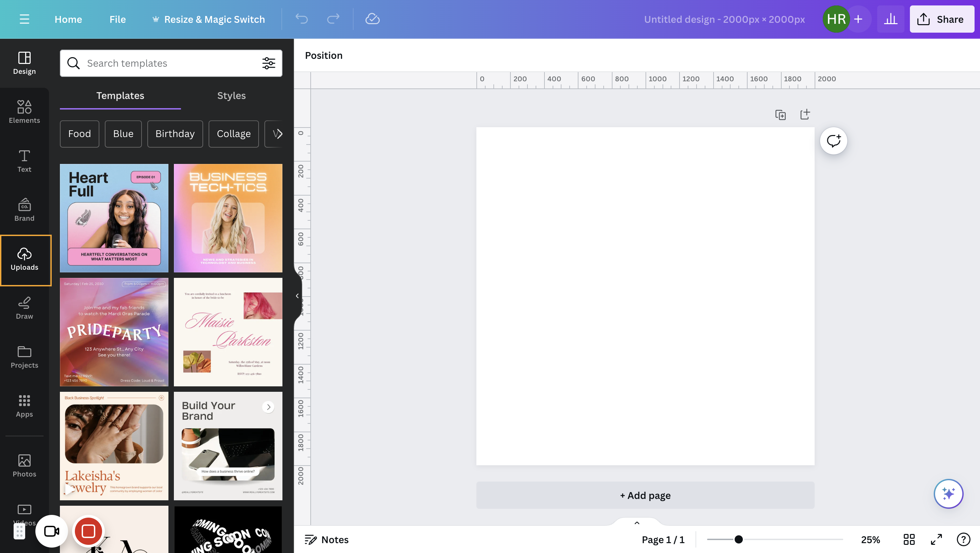Image resolution: width=980 pixels, height=553 pixels.
Task: Open the Uploads panel
Action: (x=24, y=259)
